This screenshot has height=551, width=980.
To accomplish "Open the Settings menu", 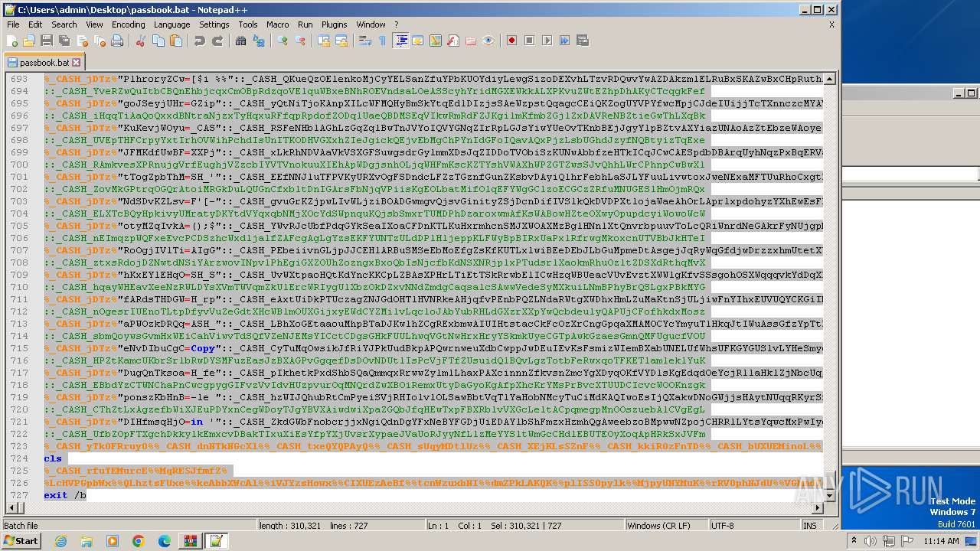I will (x=214, y=24).
